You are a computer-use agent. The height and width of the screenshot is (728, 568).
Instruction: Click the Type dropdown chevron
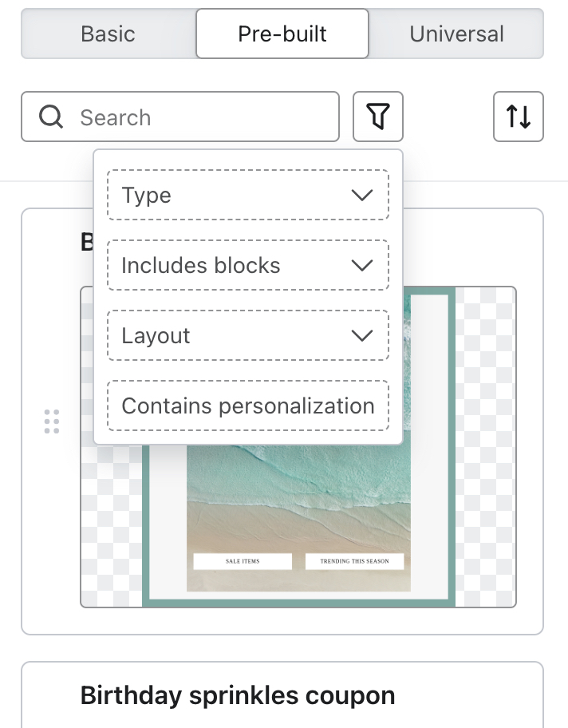[362, 194]
